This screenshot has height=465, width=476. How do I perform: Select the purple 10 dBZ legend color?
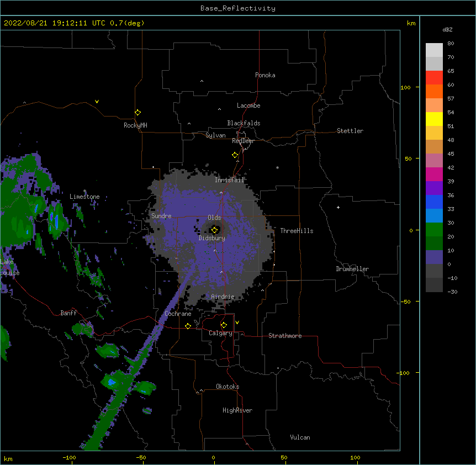(x=434, y=257)
